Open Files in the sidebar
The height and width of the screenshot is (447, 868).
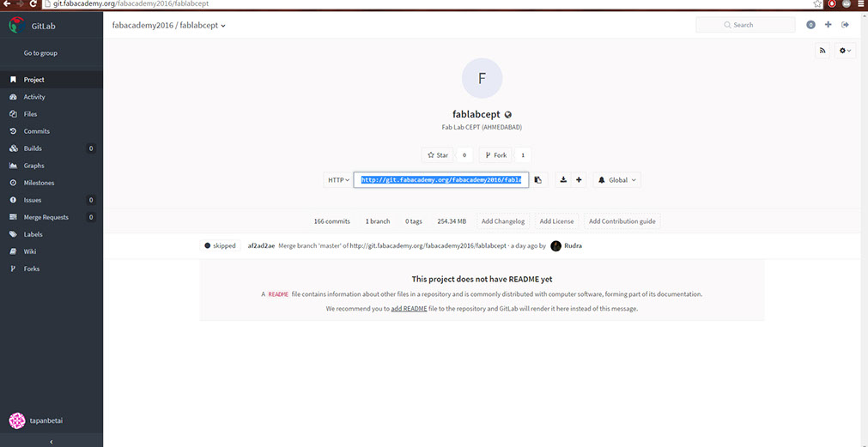(x=52, y=114)
